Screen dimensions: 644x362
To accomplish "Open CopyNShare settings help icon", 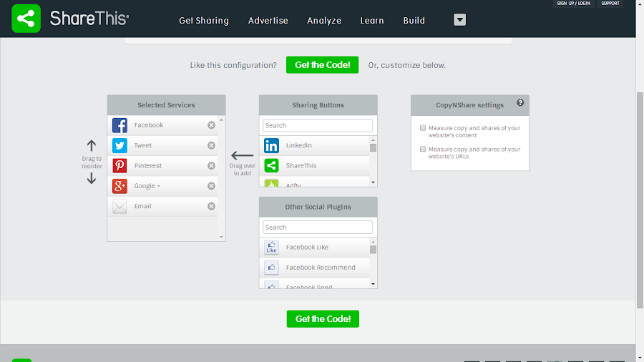I will click(520, 102).
